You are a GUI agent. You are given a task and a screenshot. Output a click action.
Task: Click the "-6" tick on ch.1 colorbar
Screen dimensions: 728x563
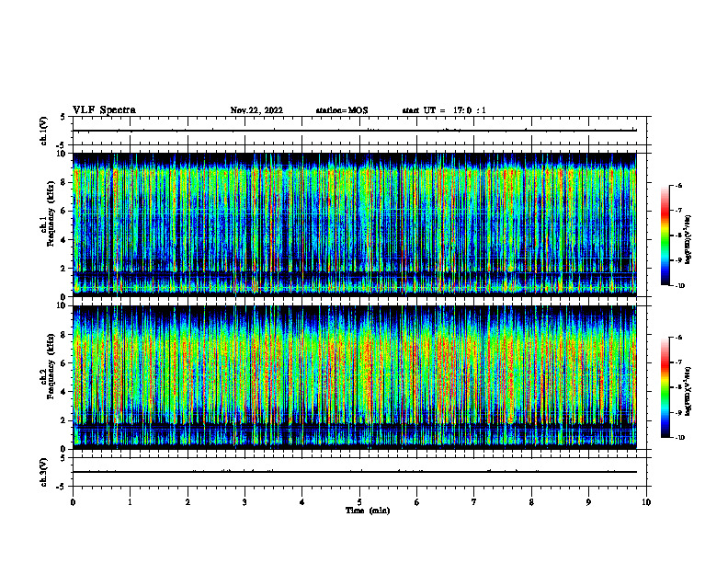click(x=678, y=186)
